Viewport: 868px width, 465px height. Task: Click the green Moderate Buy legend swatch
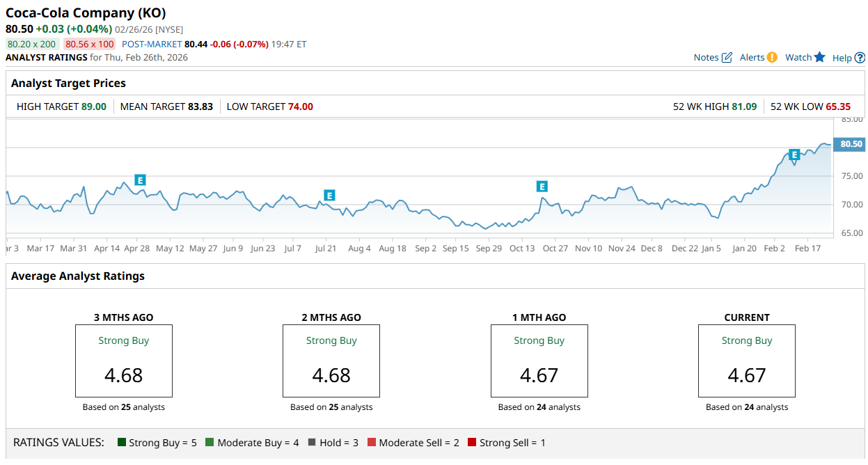pyautogui.click(x=210, y=442)
